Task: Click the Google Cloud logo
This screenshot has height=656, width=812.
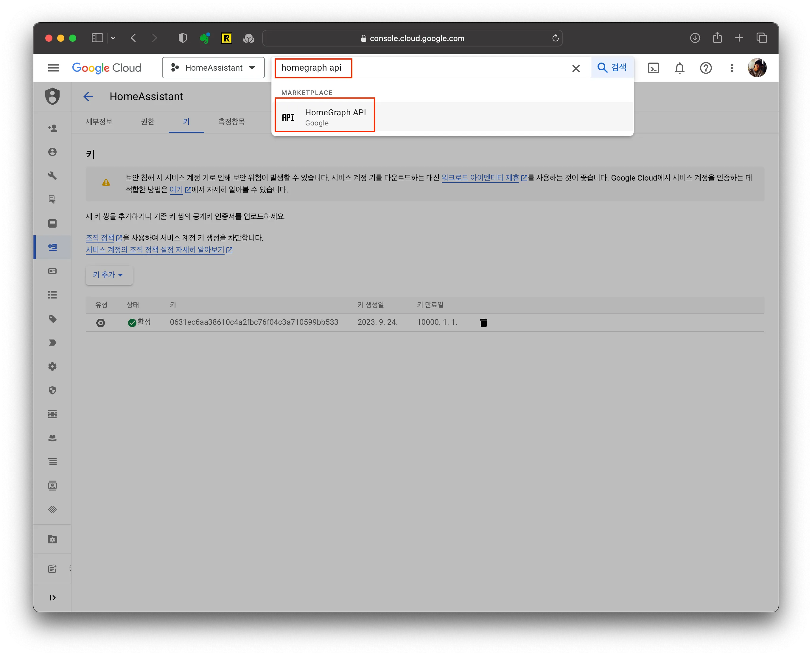Action: point(107,68)
